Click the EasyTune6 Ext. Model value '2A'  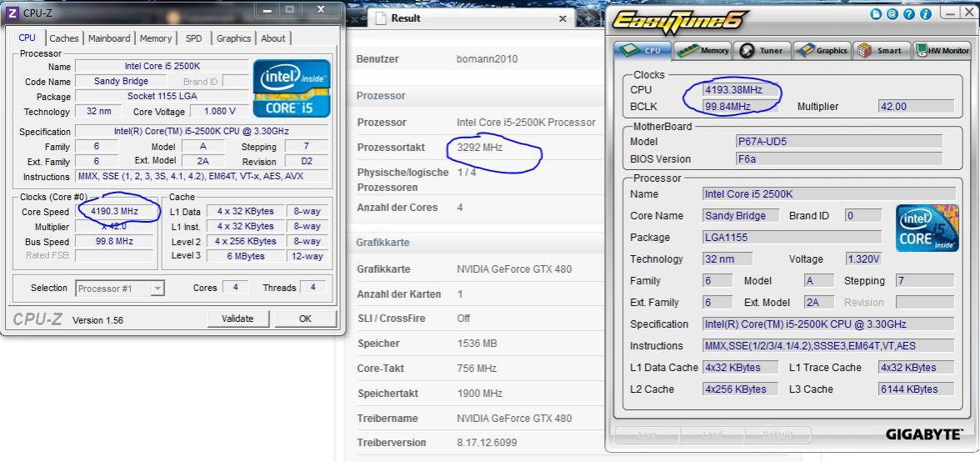coord(818,303)
